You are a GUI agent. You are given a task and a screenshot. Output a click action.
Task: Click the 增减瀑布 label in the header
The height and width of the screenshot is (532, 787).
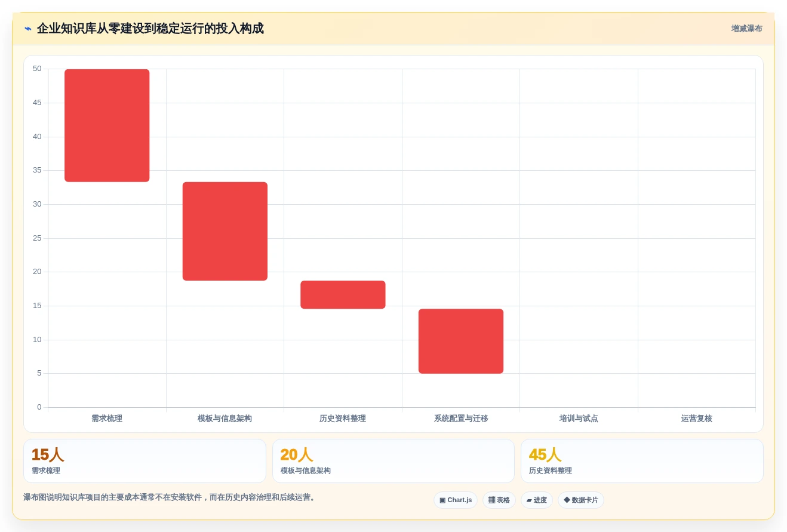pos(746,29)
